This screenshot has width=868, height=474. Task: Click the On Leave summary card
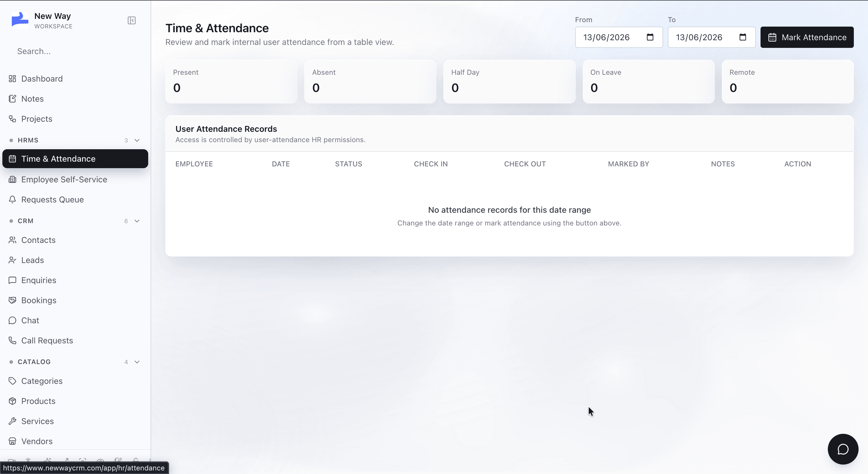[649, 82]
